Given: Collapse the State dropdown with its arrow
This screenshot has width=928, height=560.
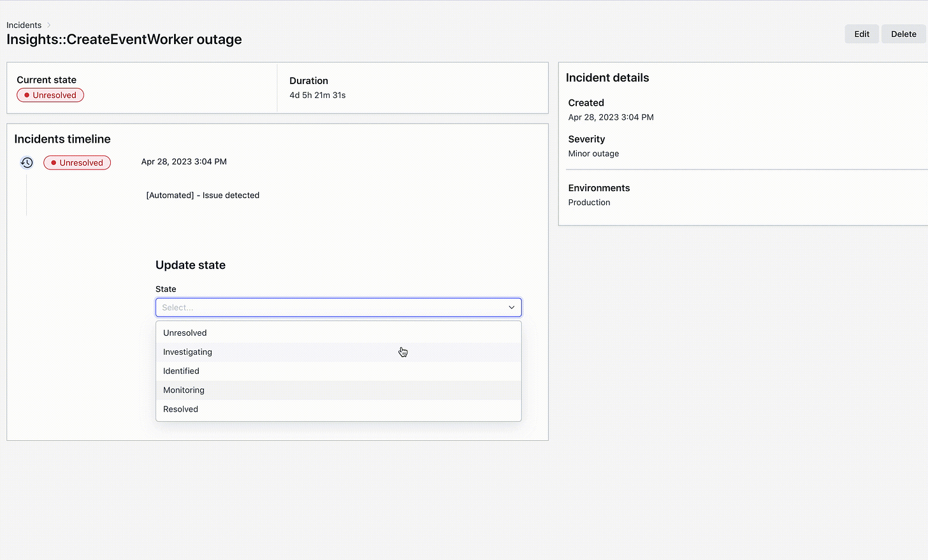Looking at the screenshot, I should pyautogui.click(x=511, y=308).
